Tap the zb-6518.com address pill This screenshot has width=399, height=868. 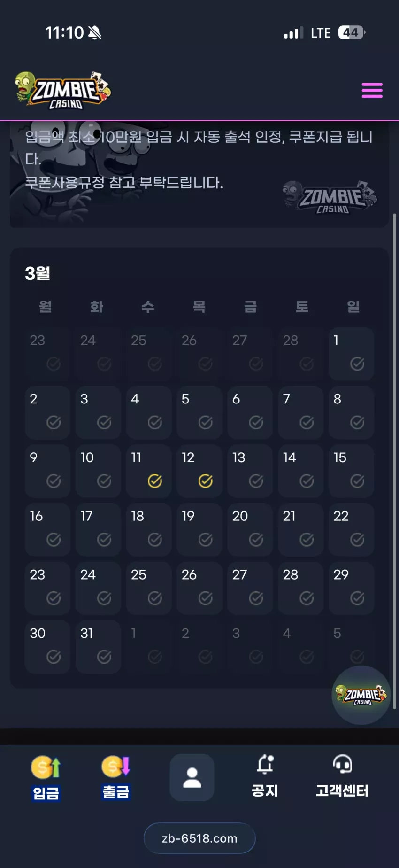click(x=199, y=838)
